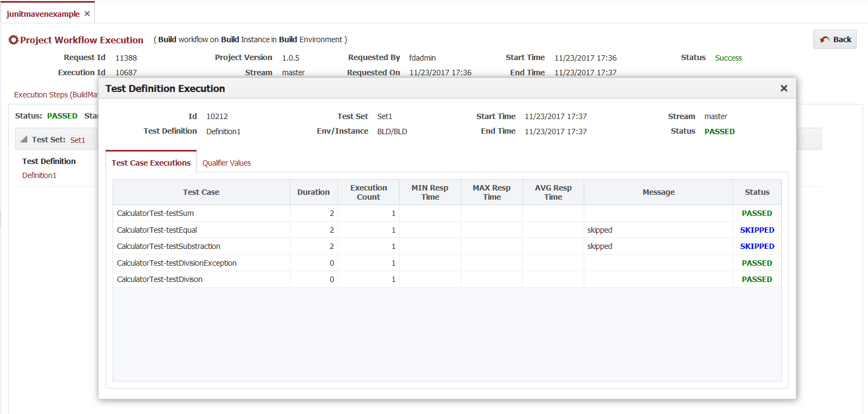This screenshot has width=868, height=414.
Task: Close the Test Definition Execution dialog
Action: 784,88
